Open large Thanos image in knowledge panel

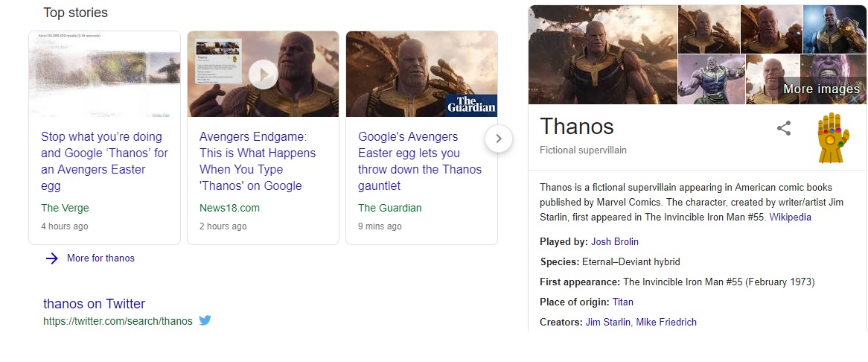pos(602,54)
